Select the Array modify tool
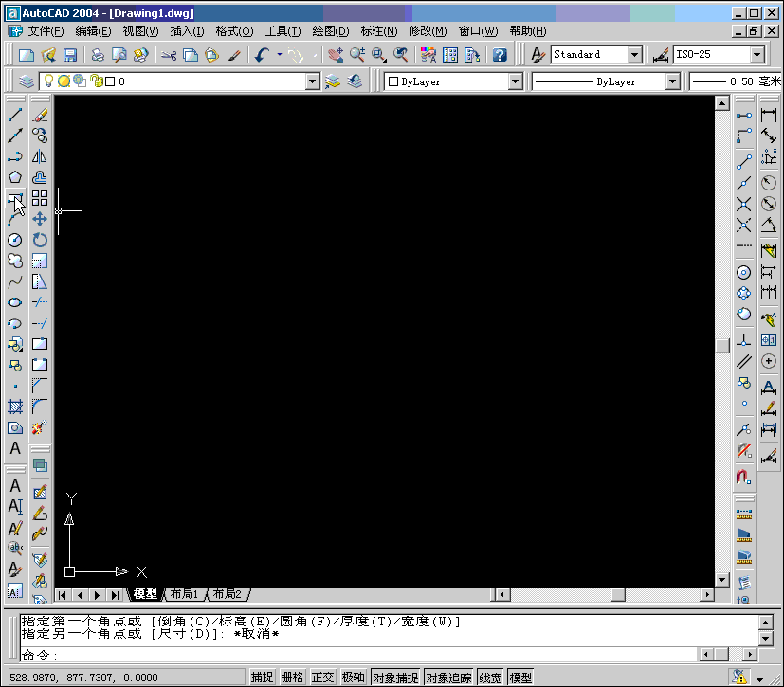Screen dimensions: 784x687 click(40, 198)
